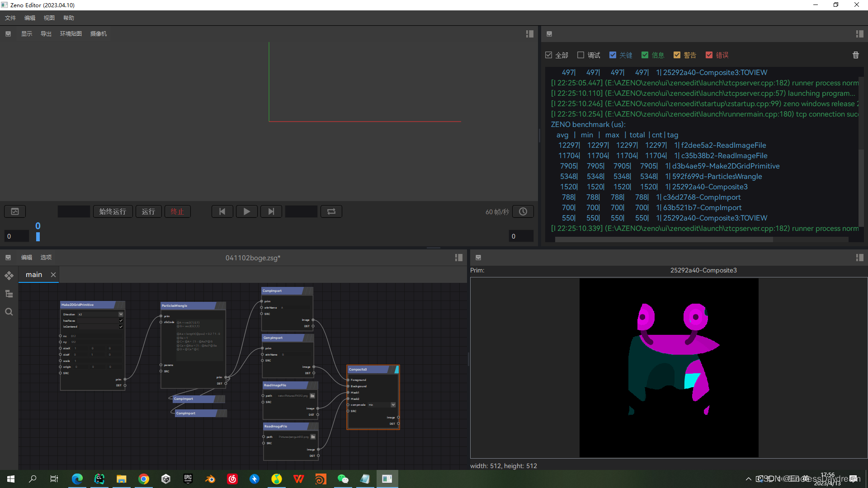Click the screenshot camera icon below the viewport
This screenshot has width=868, height=488.
click(15, 211)
